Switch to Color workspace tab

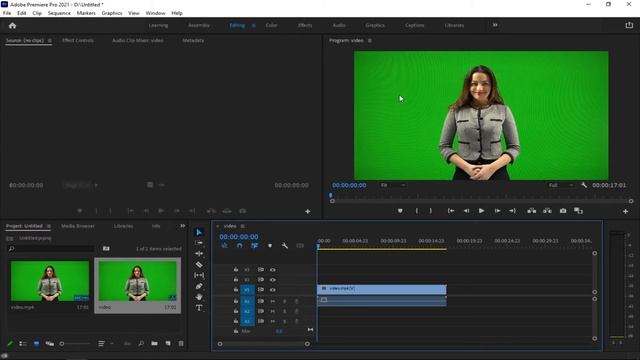click(x=271, y=25)
